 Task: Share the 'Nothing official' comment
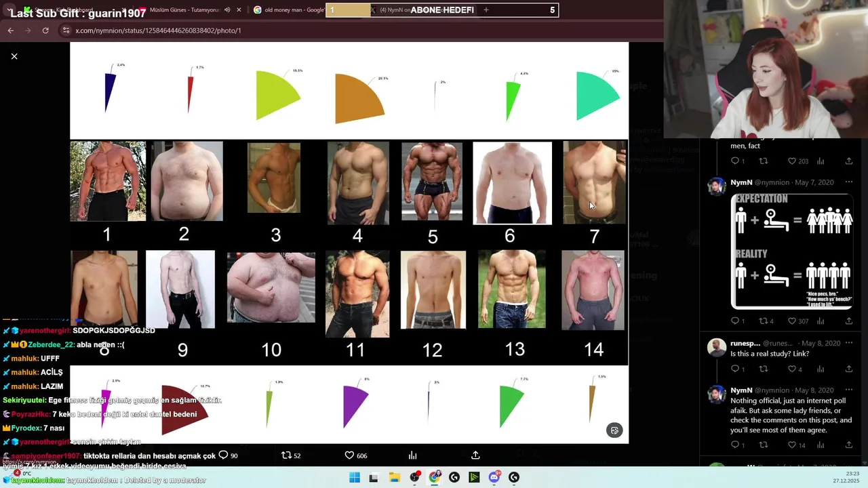(x=849, y=445)
